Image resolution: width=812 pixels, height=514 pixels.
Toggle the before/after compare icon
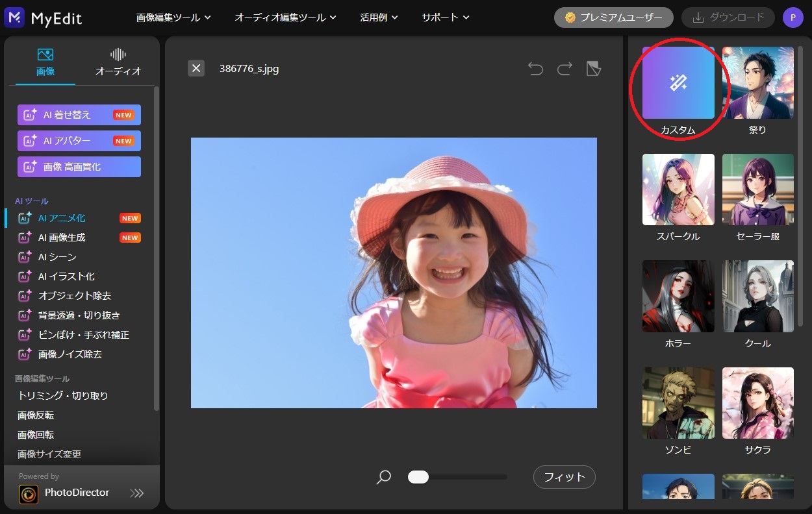(x=593, y=69)
